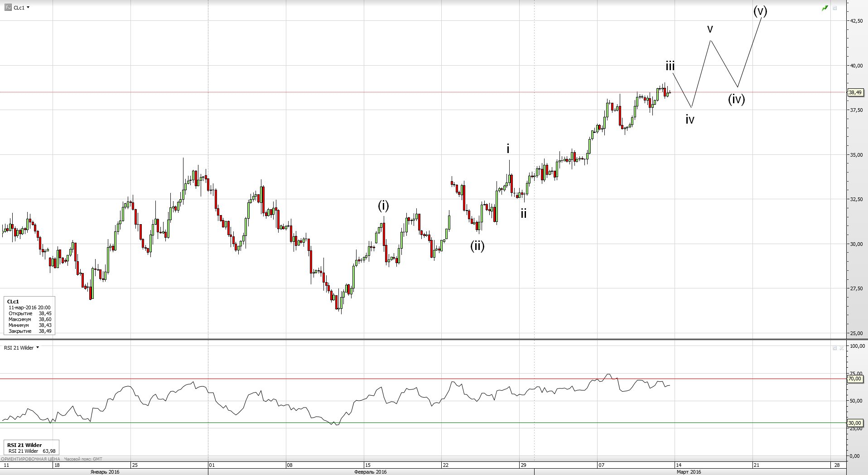
Task: Click the RSI 30,00 oversold level label
Action: (x=854, y=423)
